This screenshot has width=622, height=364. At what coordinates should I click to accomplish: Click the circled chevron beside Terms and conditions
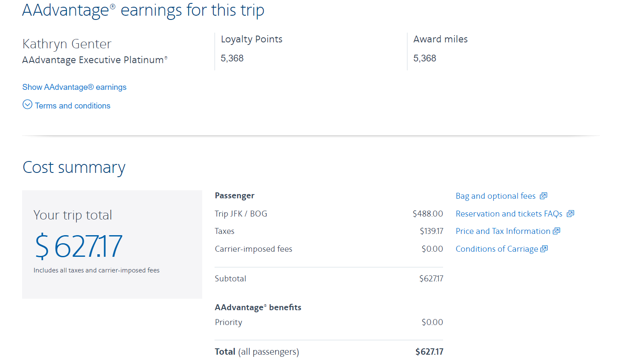pyautogui.click(x=27, y=104)
